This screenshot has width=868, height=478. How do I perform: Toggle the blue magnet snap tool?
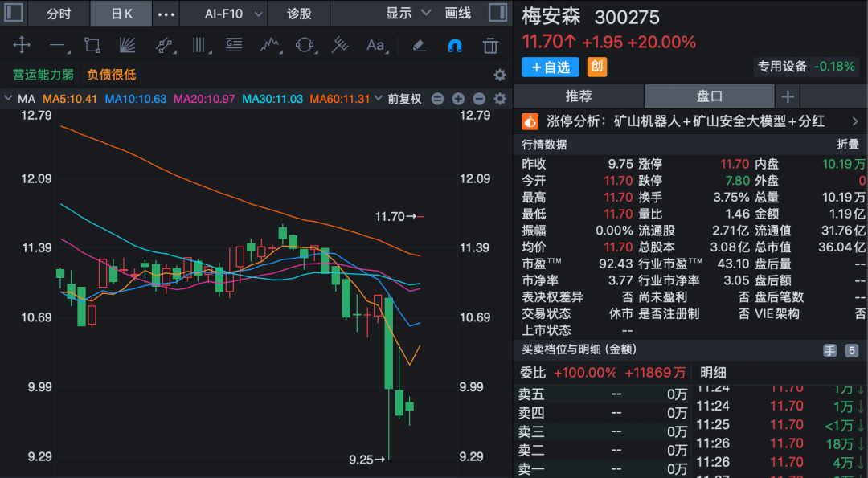coord(455,45)
